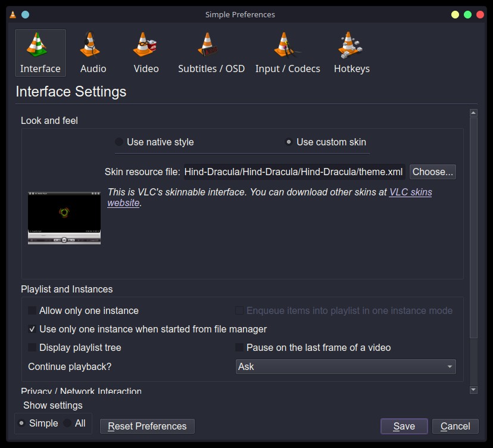Click the yellow minimize window button
The image size is (493, 448).
coord(455,14)
